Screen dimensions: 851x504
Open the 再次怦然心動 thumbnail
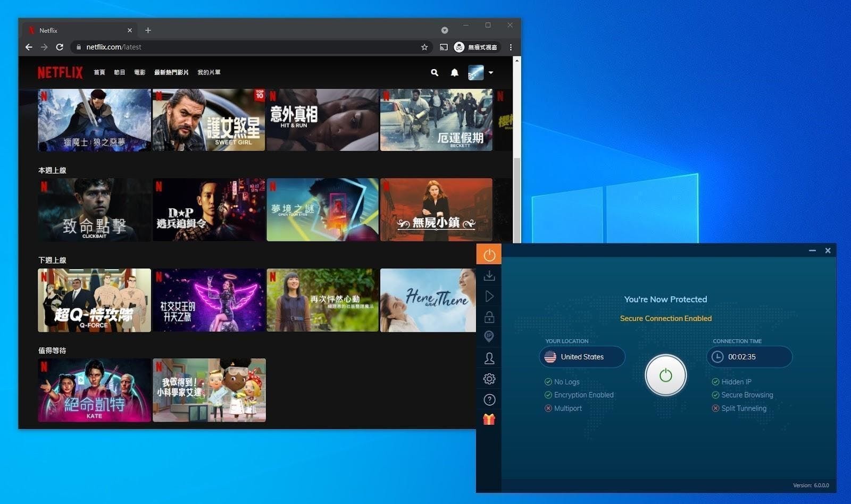click(x=322, y=300)
